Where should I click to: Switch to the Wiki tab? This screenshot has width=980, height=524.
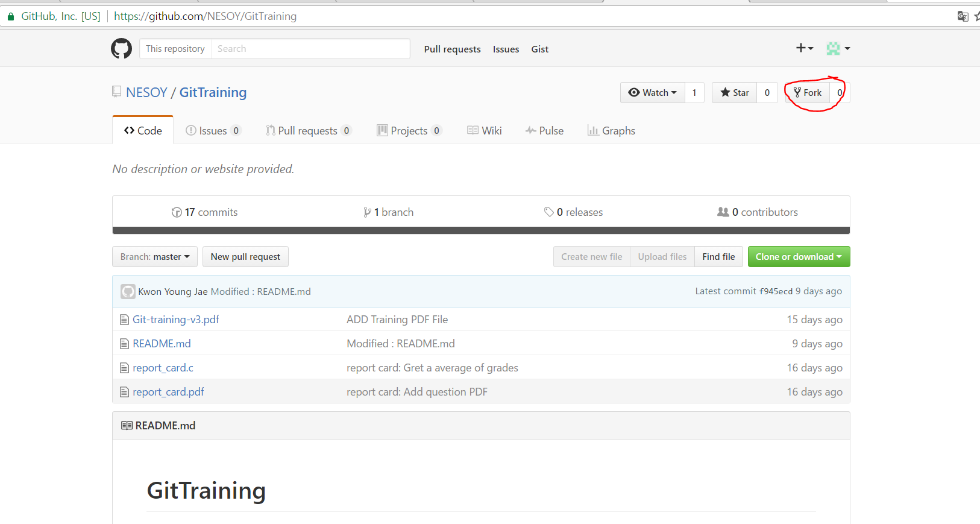pos(485,130)
